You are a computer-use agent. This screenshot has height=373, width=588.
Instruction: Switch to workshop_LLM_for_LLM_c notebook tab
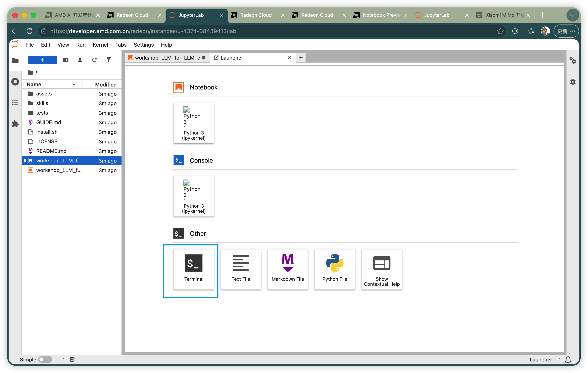(x=167, y=58)
